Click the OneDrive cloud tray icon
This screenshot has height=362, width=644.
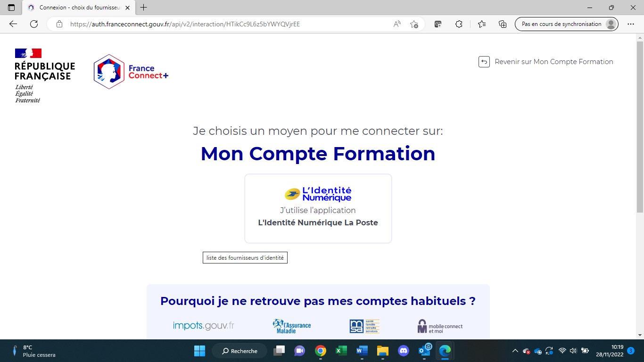538,351
